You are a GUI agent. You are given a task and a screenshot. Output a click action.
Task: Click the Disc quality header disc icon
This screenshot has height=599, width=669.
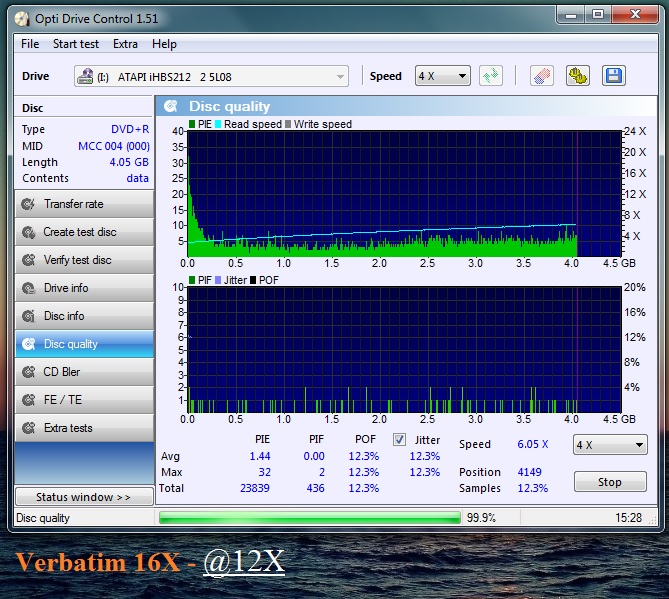(x=171, y=106)
